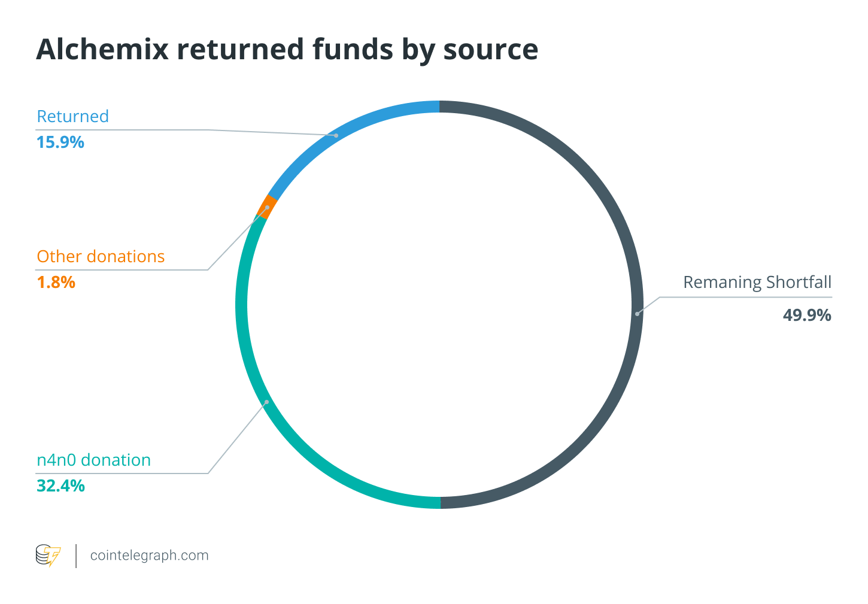This screenshot has width=868, height=604.
Task: Click the callout dot on the Returned segment
Action: click(336, 136)
